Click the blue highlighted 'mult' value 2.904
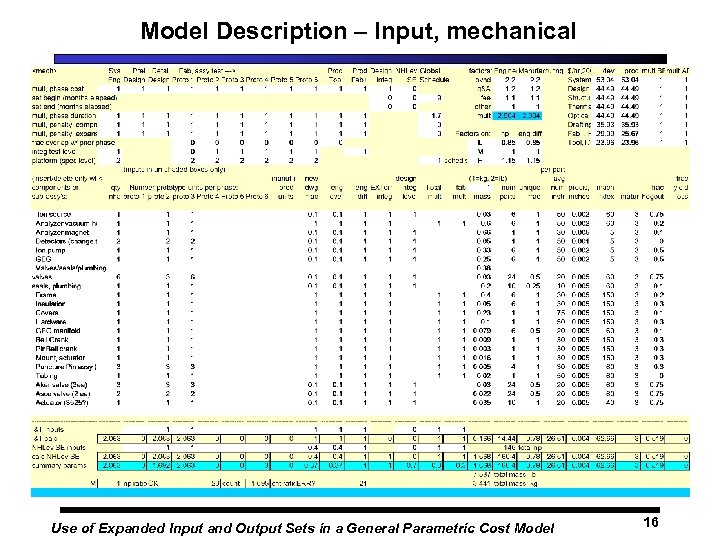This screenshot has width=720, height=540. [x=506, y=116]
